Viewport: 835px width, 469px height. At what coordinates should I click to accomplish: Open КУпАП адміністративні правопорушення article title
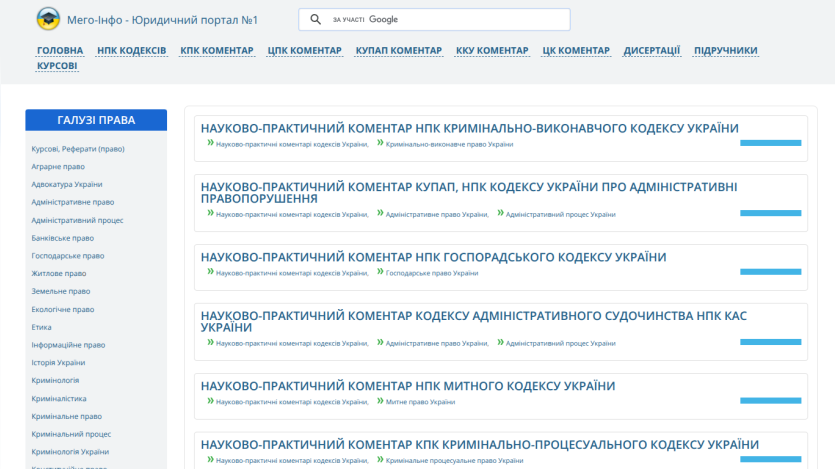[469, 193]
